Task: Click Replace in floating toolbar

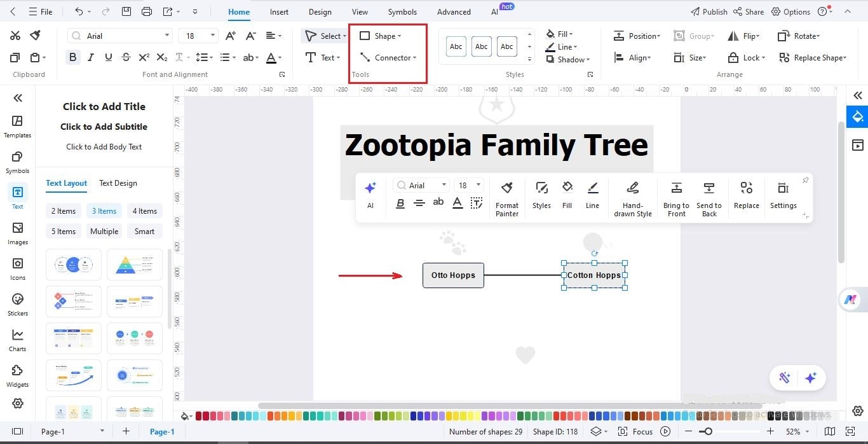Action: click(x=747, y=195)
